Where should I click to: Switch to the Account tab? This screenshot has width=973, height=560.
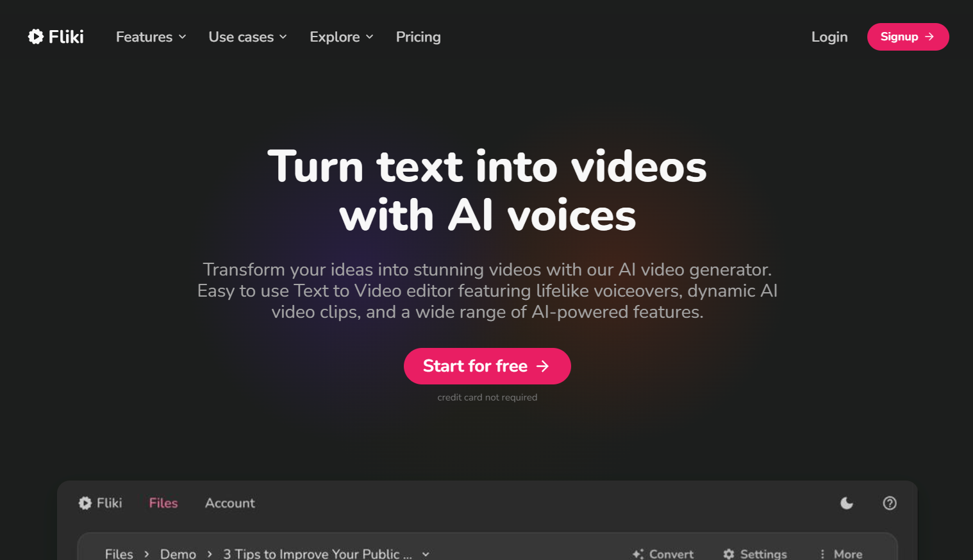[x=230, y=503]
